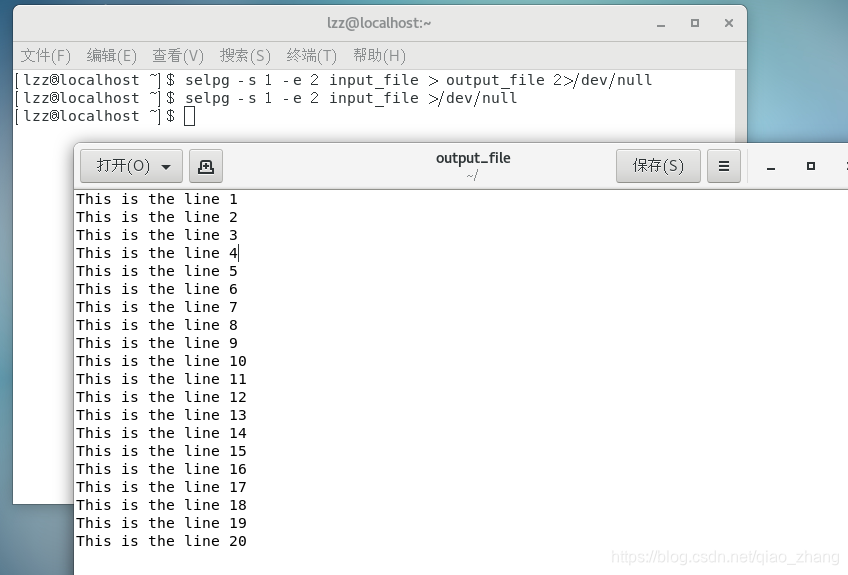Screen dimensions: 848x575
Task: Click text 'This is the line 20'
Action: coord(161,540)
